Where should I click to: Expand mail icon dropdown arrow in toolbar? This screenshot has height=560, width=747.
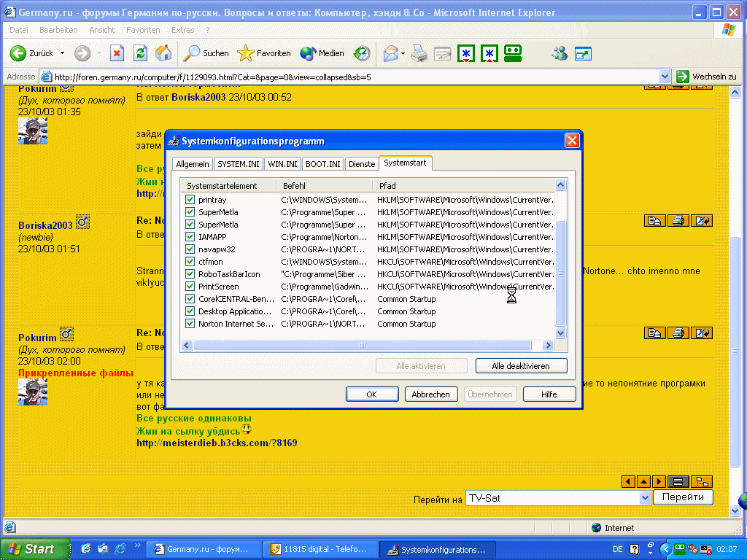403,53
